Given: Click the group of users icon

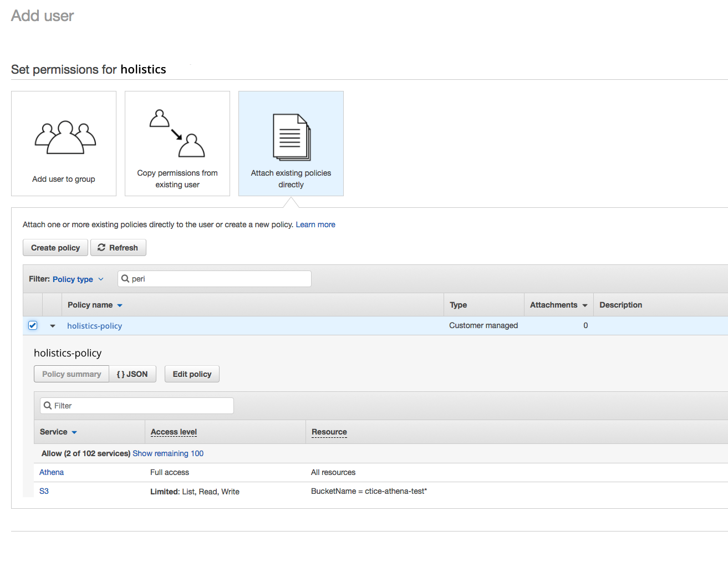Looking at the screenshot, I should (x=65, y=137).
